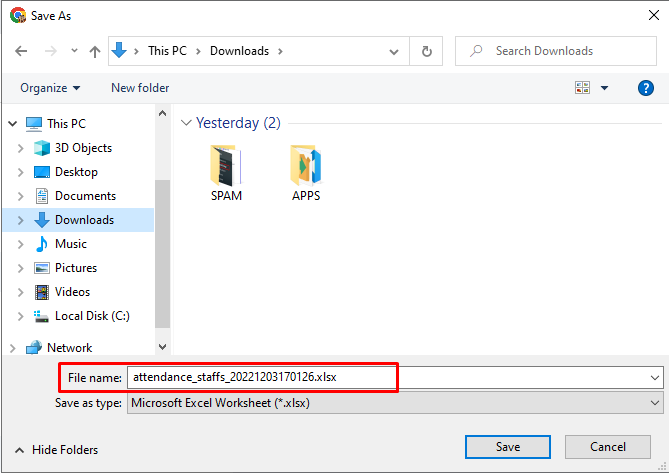Open the Help question mark icon

coord(646,88)
